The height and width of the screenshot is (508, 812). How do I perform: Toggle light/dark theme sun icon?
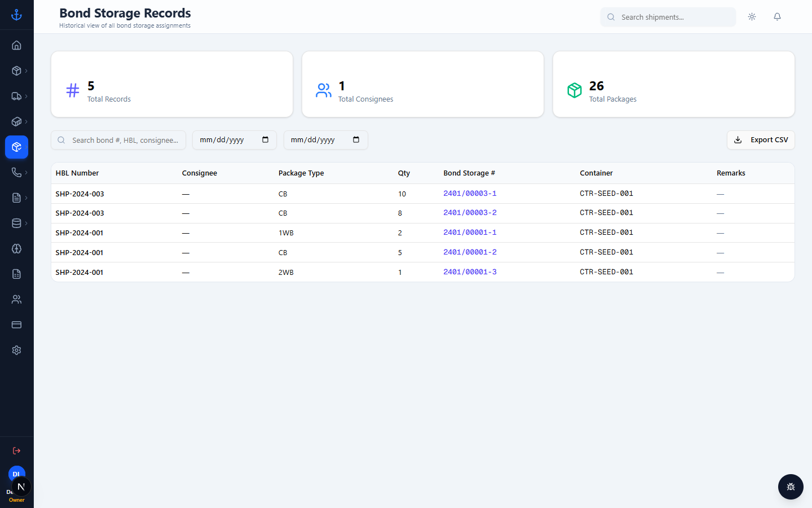tap(752, 17)
